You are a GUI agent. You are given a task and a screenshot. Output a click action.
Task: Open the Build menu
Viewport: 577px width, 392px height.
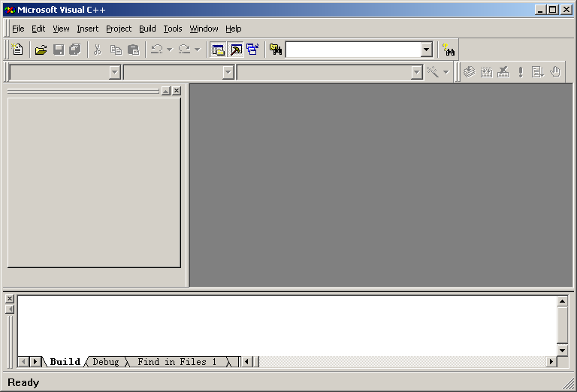pyautogui.click(x=147, y=29)
